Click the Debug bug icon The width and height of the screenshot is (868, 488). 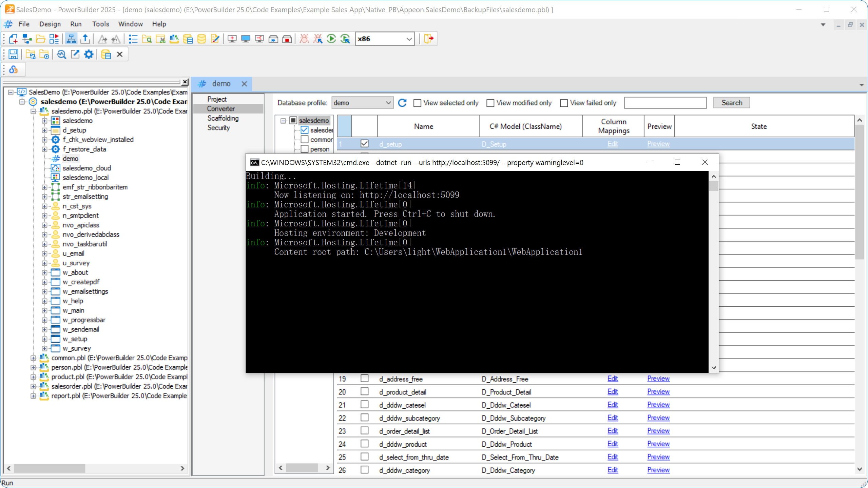(304, 39)
